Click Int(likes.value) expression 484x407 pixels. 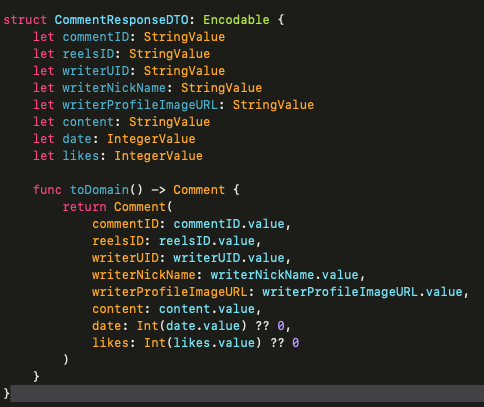(x=203, y=343)
